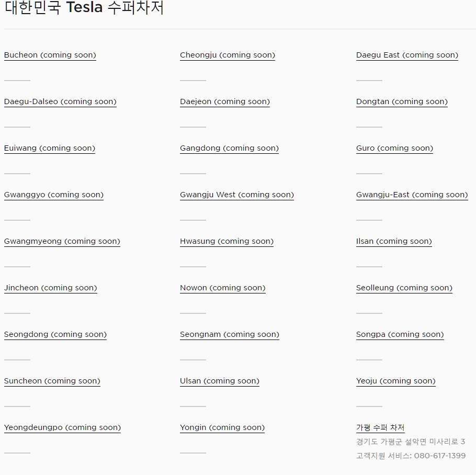Open Seolleung (coming soon) location

pos(404,288)
